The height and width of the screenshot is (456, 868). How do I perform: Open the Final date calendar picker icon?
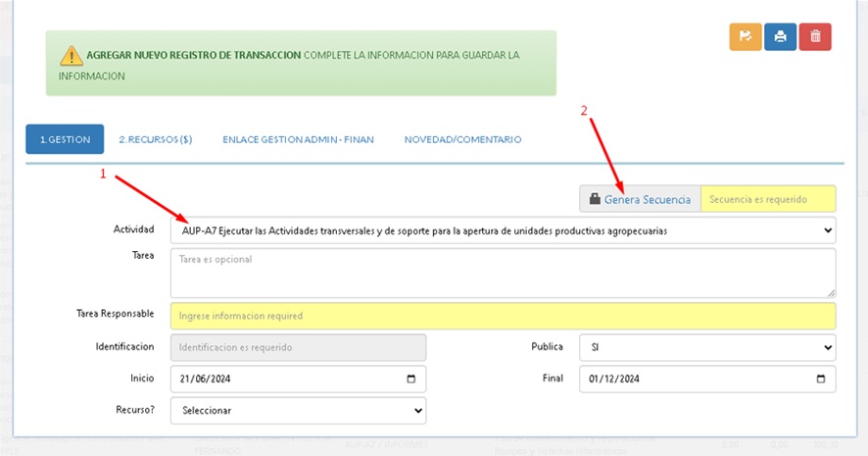pos(820,379)
